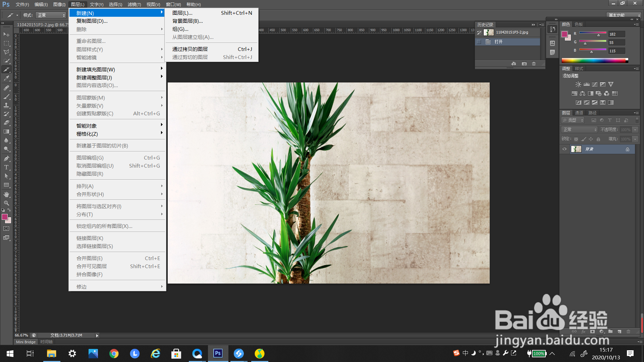The image size is (644, 362).
Task: Select the Clone Stamp tool
Action: click(x=6, y=105)
